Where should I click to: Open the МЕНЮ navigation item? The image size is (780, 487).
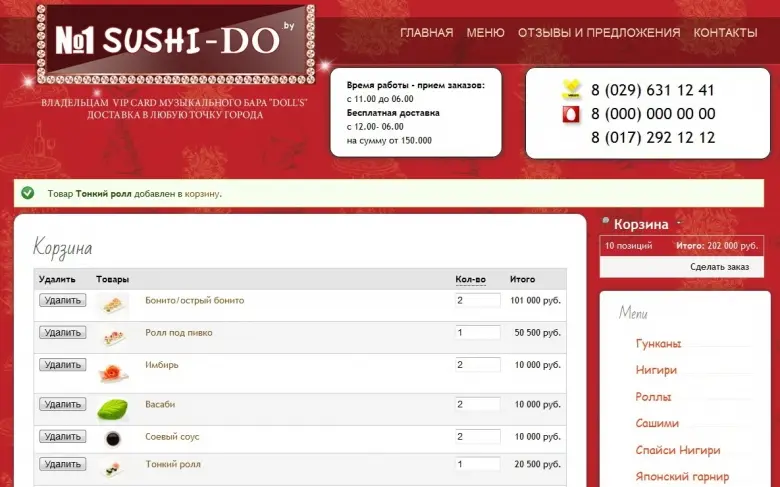pyautogui.click(x=486, y=33)
